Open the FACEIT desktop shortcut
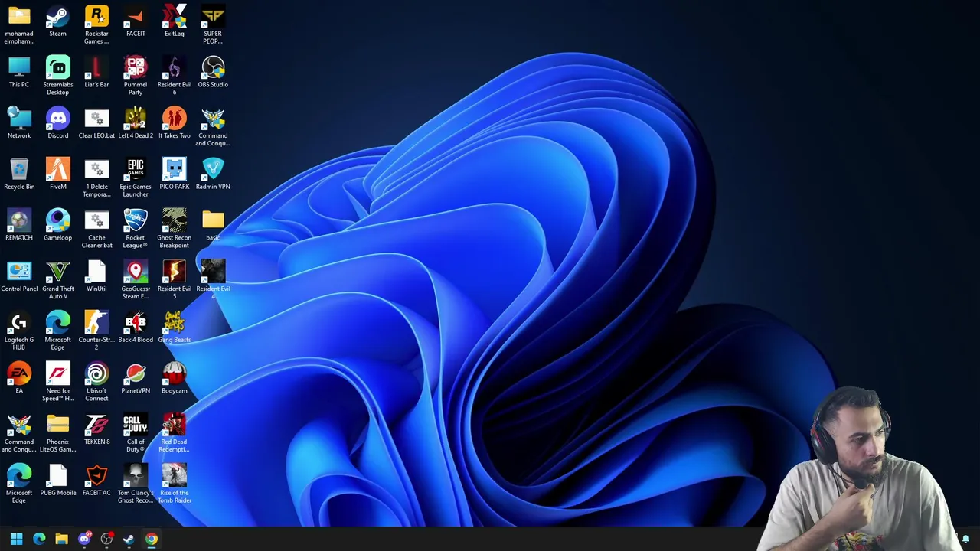Screen dimensions: 980x551 (136, 21)
